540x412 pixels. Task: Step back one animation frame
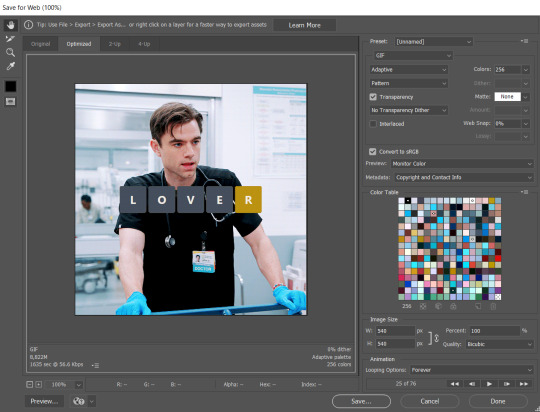click(x=472, y=384)
